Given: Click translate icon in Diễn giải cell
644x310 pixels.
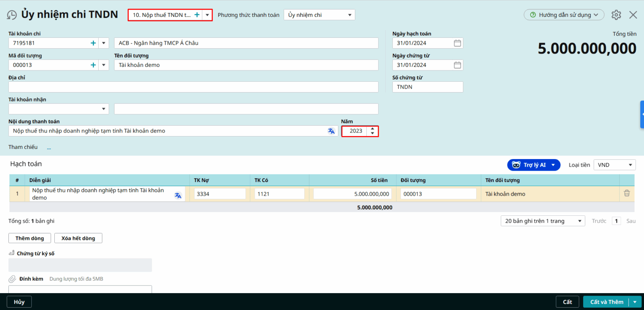Looking at the screenshot, I should coord(178,196).
